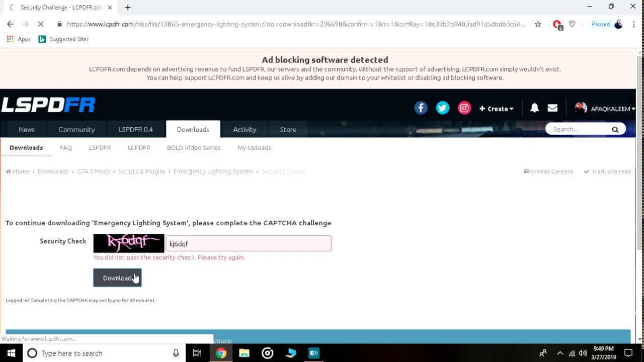The height and width of the screenshot is (362, 644).
Task: Open the News tab
Action: pyautogui.click(x=27, y=130)
